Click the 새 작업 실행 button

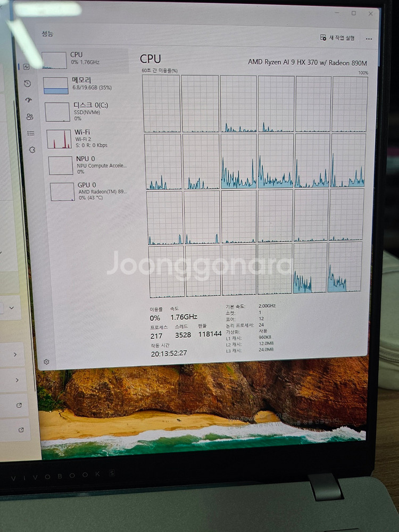click(337, 38)
